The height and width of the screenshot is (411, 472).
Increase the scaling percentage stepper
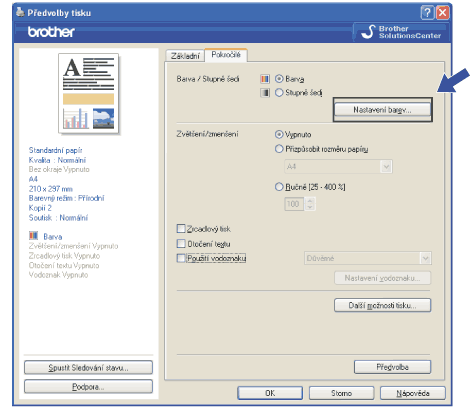[310, 201]
